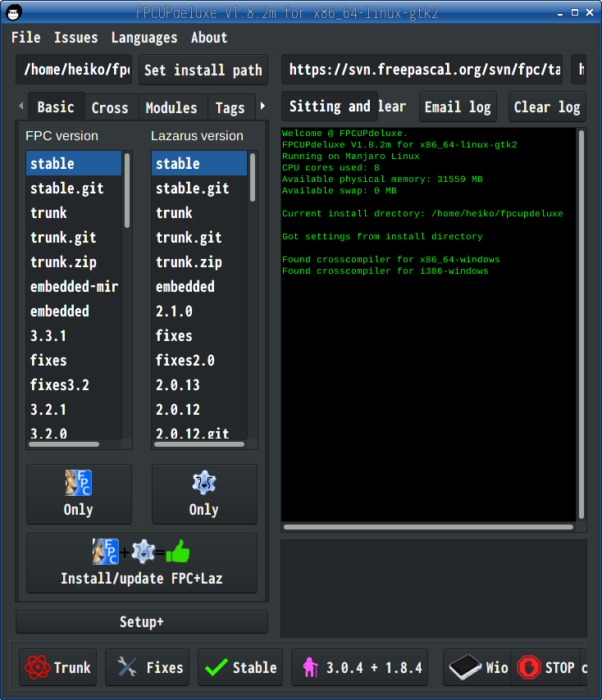The image size is (602, 700).
Task: Click the green checkmark Stable button
Action: click(239, 667)
